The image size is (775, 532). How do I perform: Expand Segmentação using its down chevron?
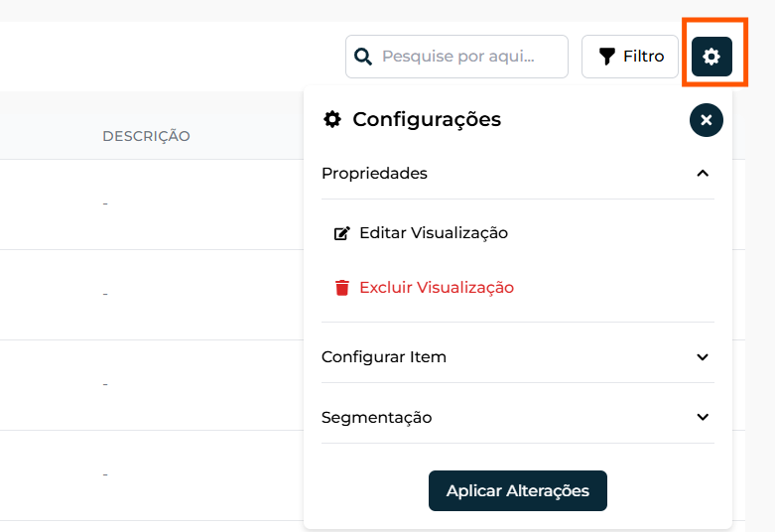703,418
